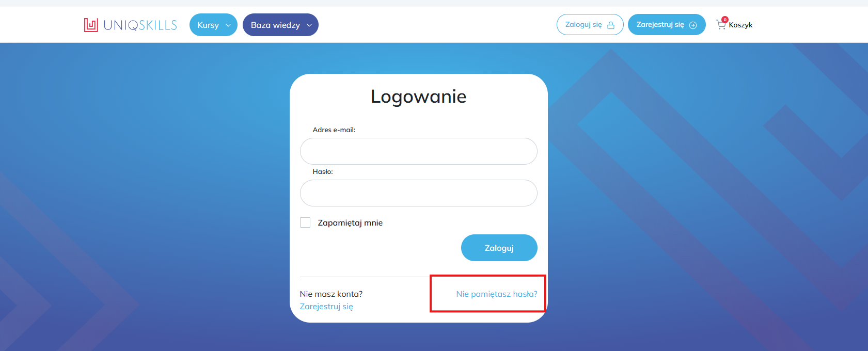
Task: Click the padlock icon in the header
Action: [x=611, y=25]
